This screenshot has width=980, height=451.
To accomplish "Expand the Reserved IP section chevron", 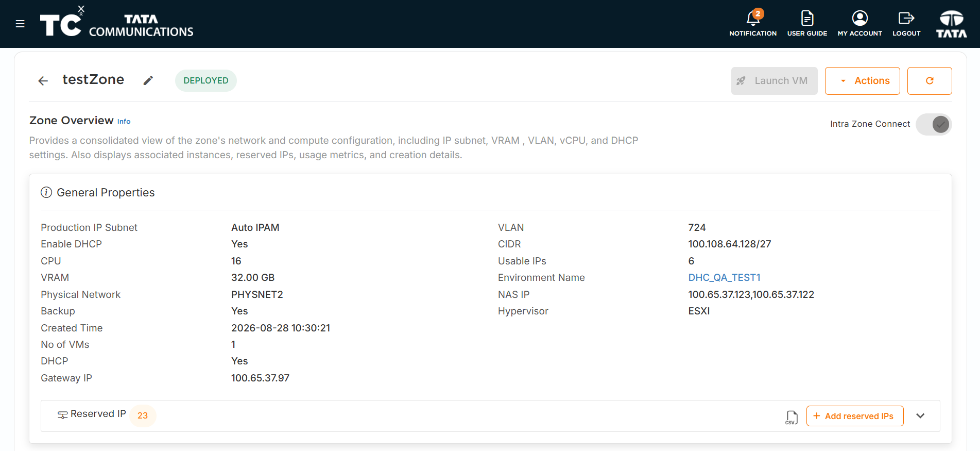I will [920, 416].
